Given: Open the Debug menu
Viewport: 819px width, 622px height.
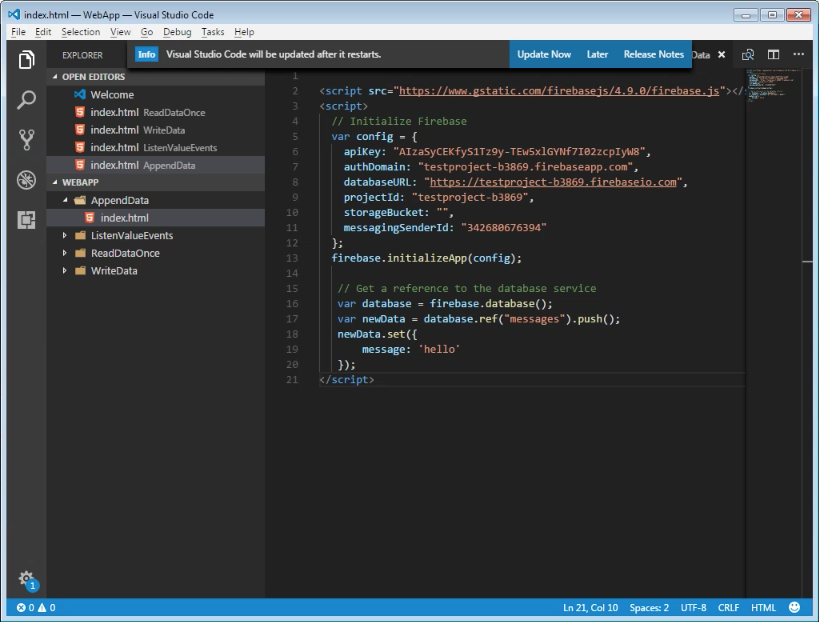Looking at the screenshot, I should click(177, 32).
